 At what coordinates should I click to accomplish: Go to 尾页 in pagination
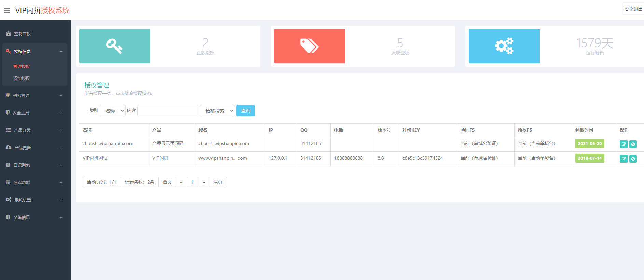point(218,182)
